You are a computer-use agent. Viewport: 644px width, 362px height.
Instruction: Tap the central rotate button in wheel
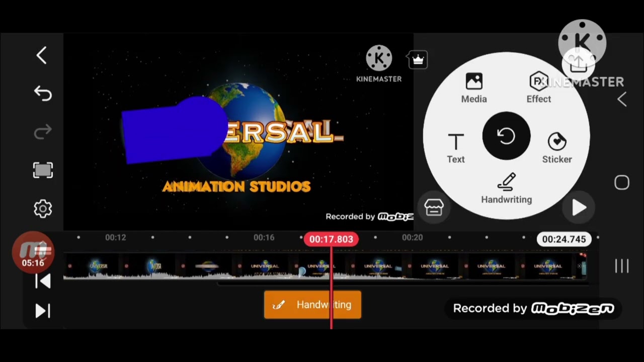pyautogui.click(x=506, y=136)
